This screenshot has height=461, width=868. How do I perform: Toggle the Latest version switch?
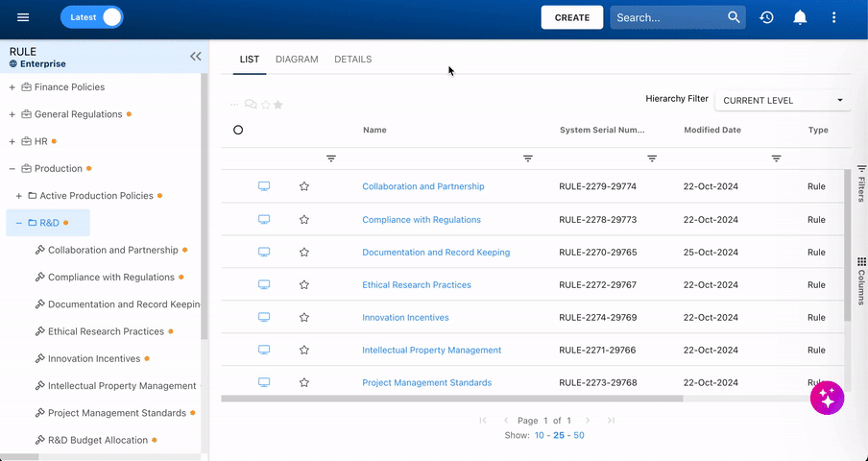(x=92, y=17)
